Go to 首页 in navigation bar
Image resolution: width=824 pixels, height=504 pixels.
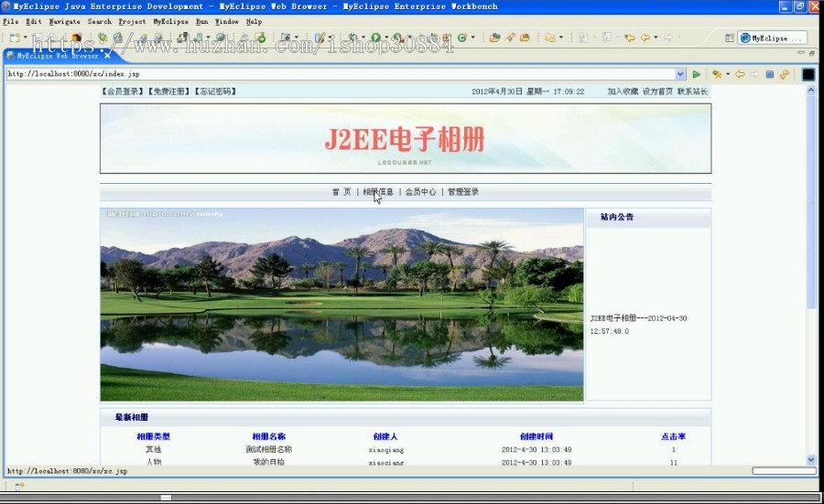coord(342,192)
